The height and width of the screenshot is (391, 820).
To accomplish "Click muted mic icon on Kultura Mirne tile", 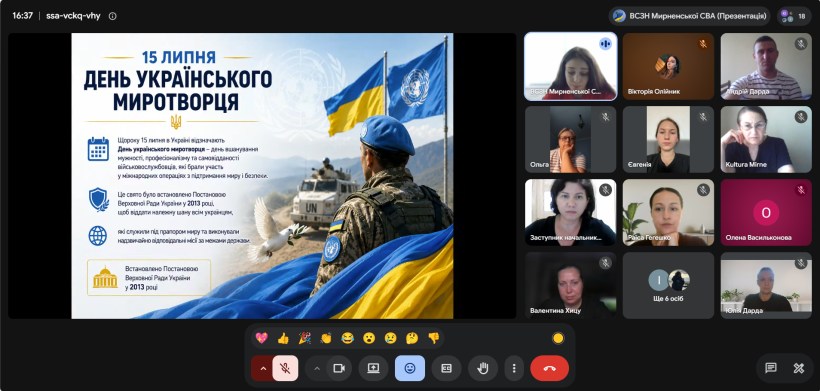I will [x=801, y=117].
